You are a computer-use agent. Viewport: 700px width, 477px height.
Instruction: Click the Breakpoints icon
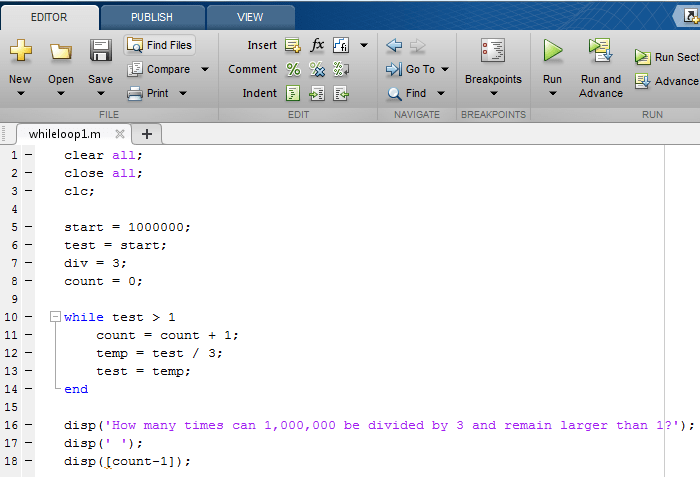pos(493,50)
